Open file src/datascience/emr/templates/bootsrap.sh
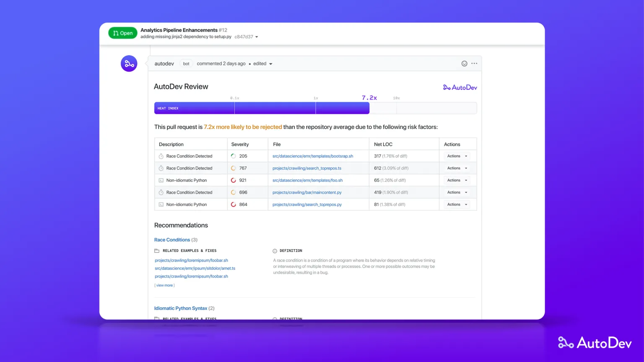The width and height of the screenshot is (644, 362). click(313, 156)
